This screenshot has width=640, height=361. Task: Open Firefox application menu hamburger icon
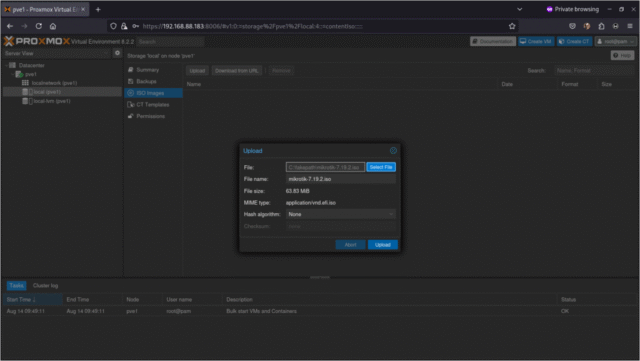[630, 26]
